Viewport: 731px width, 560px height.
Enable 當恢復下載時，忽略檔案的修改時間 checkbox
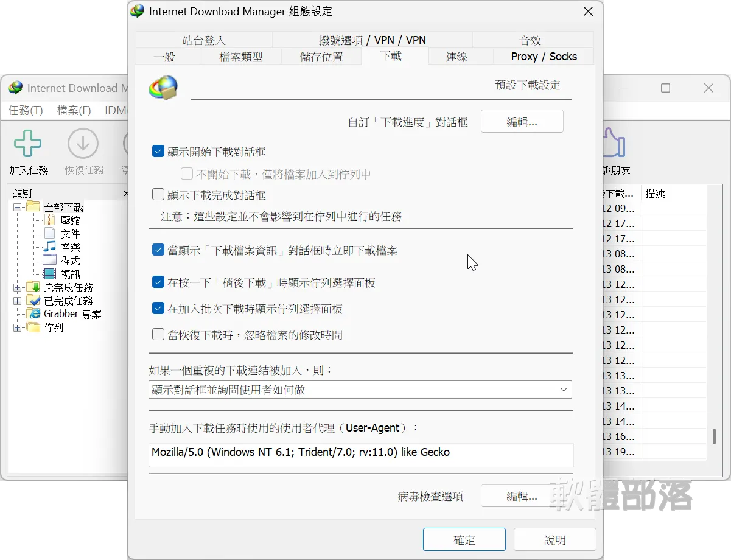(158, 335)
